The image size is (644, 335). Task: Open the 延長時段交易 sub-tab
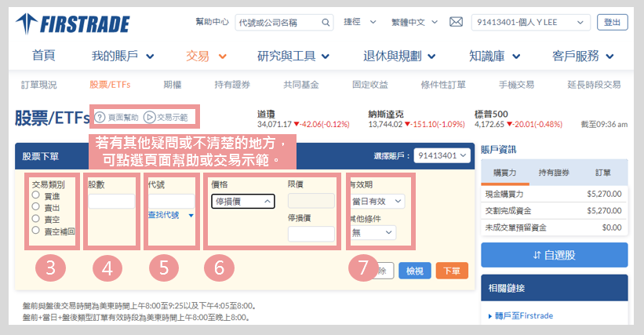click(594, 85)
